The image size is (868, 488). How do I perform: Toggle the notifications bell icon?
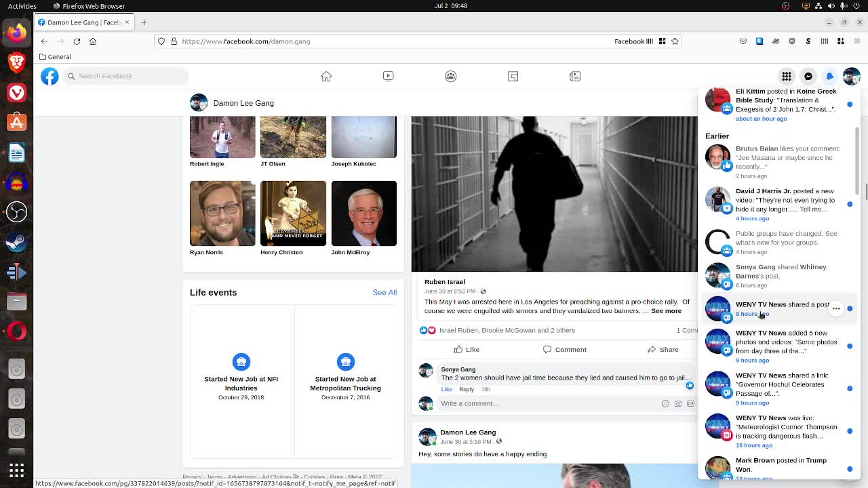(x=830, y=76)
